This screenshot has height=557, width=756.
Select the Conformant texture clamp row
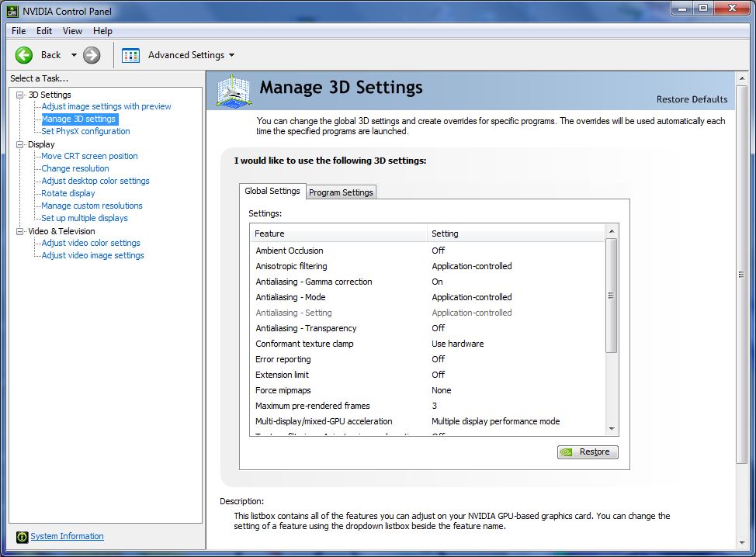click(x=428, y=344)
